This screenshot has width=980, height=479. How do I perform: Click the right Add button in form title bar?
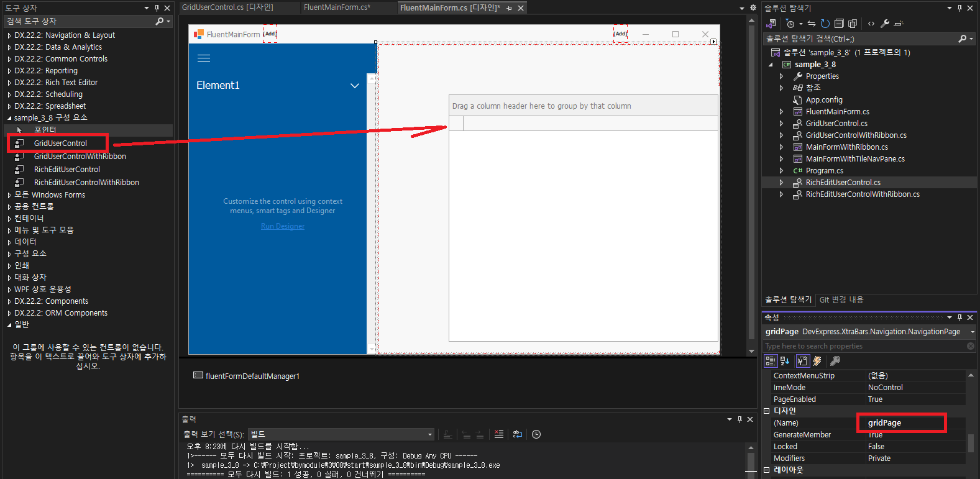[620, 34]
